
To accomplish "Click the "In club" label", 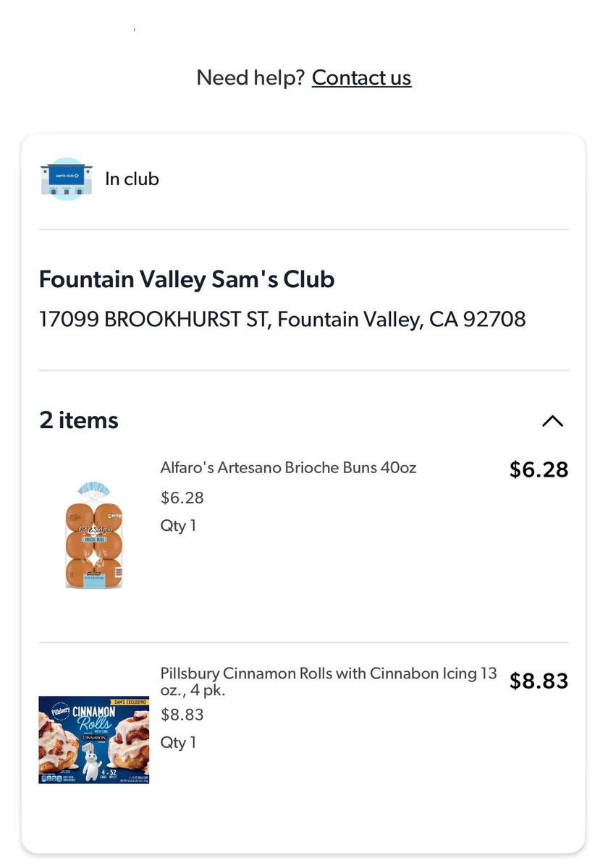I will [132, 179].
